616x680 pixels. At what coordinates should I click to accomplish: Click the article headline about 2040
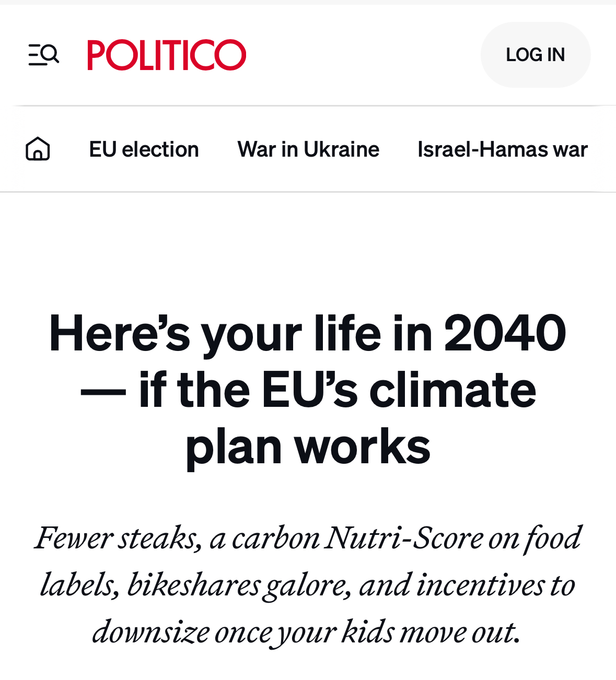tap(308, 390)
